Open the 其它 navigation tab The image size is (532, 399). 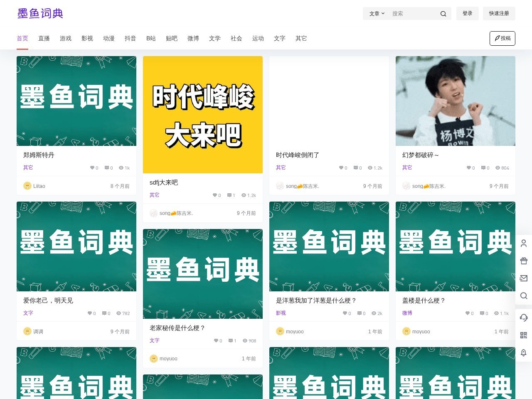point(301,38)
